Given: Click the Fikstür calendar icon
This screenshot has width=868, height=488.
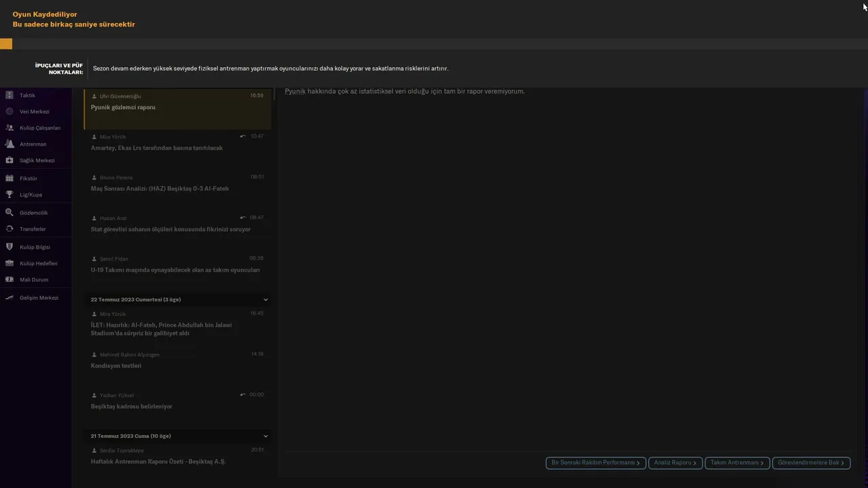Looking at the screenshot, I should [x=9, y=178].
